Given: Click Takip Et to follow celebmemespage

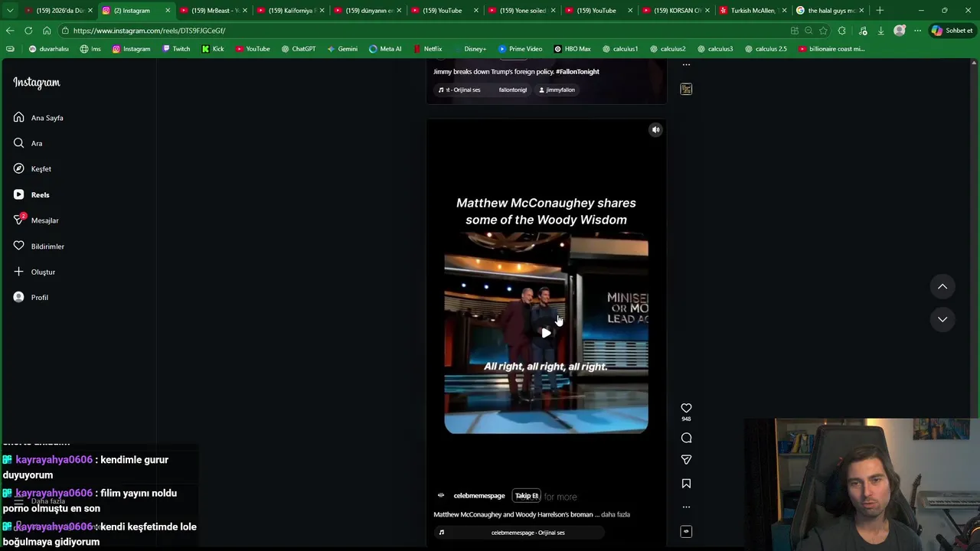Looking at the screenshot, I should (526, 496).
